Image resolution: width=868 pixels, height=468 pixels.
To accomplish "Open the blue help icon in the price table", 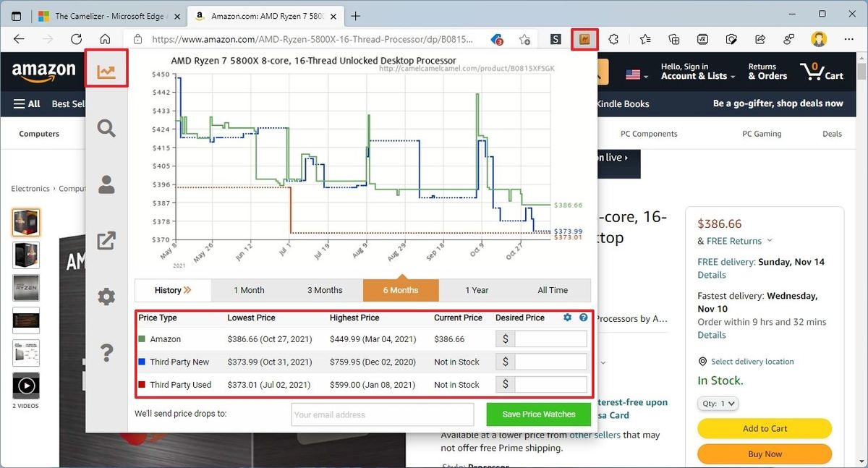I will click(x=583, y=317).
